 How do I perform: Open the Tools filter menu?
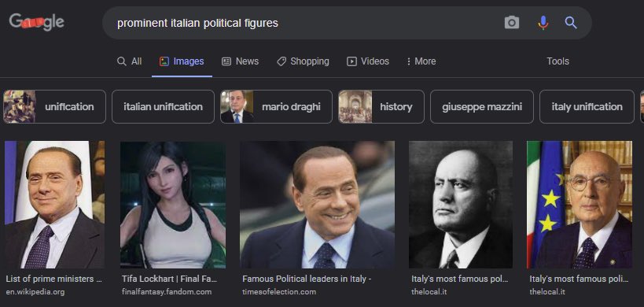pyautogui.click(x=558, y=61)
